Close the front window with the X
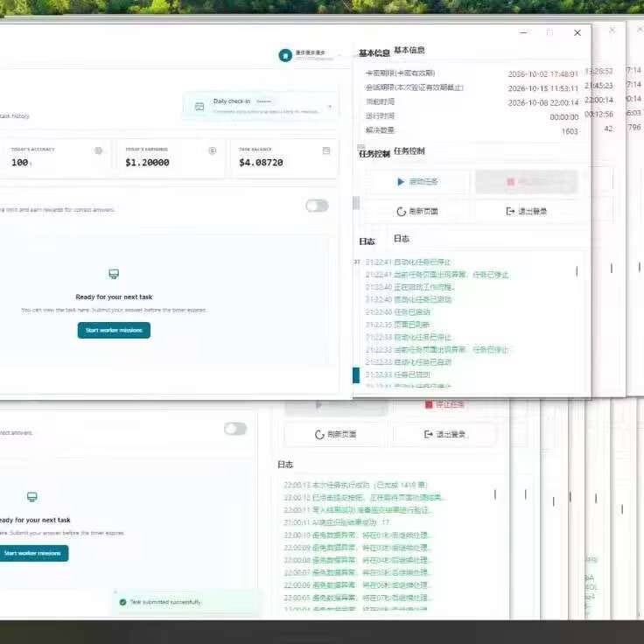This screenshot has width=644, height=644. 577,33
